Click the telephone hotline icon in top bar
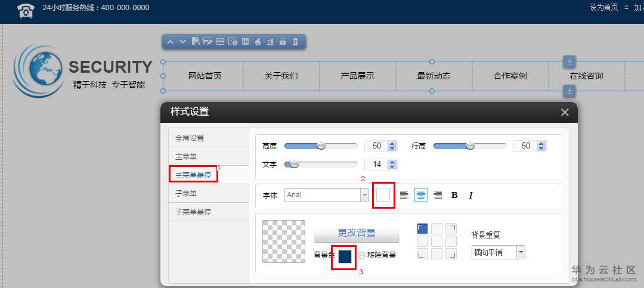 pos(26,10)
